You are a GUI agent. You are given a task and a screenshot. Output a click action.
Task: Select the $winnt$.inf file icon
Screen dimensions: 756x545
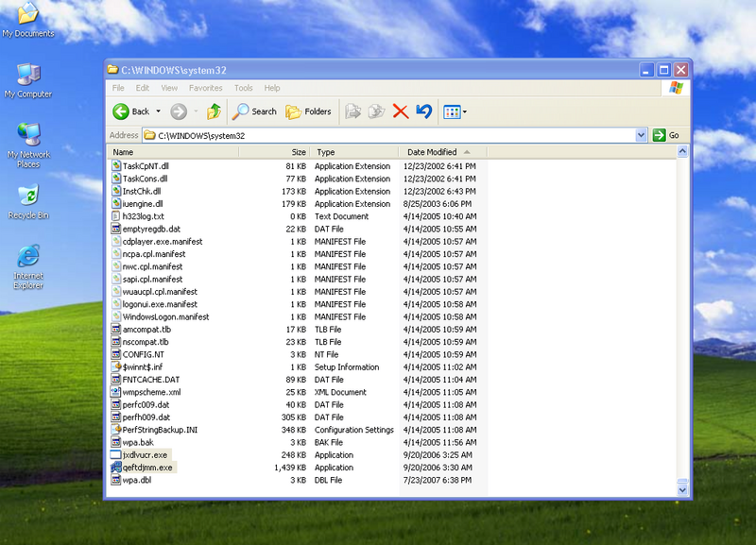(x=115, y=366)
